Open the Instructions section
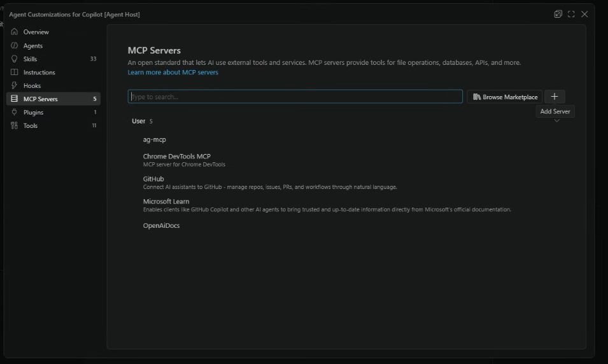This screenshot has height=364, width=608. pos(53,72)
